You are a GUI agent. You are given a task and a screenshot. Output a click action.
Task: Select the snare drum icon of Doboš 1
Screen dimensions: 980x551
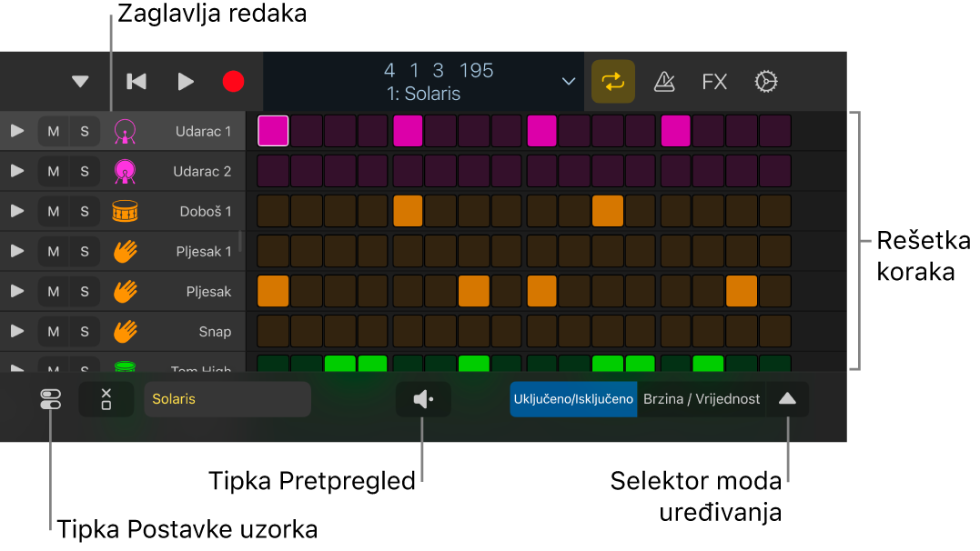125,211
